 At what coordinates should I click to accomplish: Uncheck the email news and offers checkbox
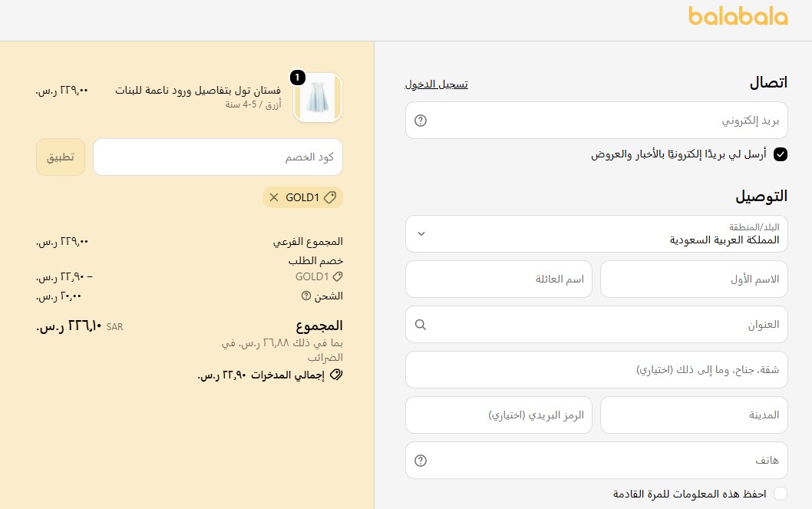pyautogui.click(x=781, y=154)
